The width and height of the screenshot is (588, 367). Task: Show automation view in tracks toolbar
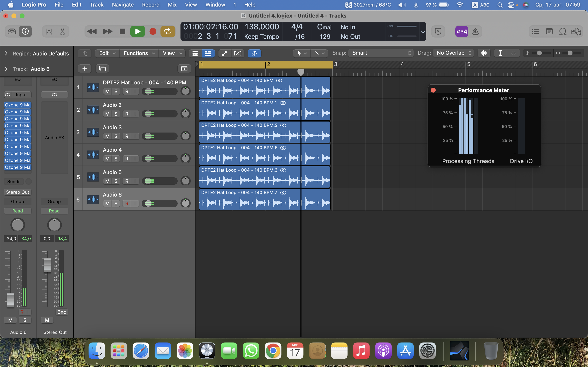point(224,53)
